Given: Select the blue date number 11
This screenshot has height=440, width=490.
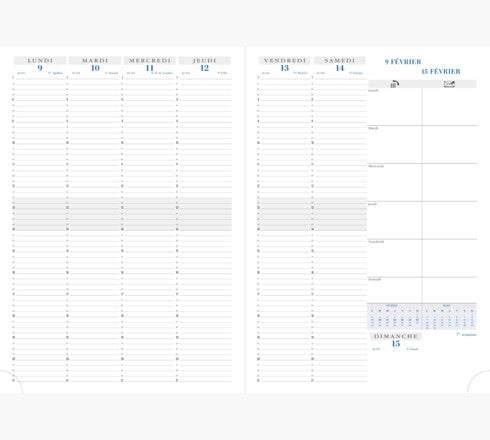Looking at the screenshot, I should tap(150, 68).
